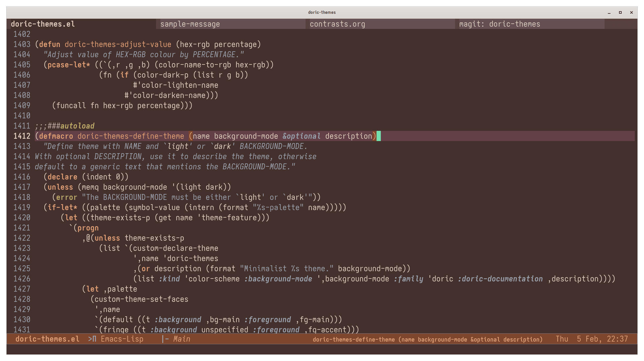The width and height of the screenshot is (644, 361).
Task: Click the :doric-documentation keyword on line 1426
Action: [x=500, y=279]
